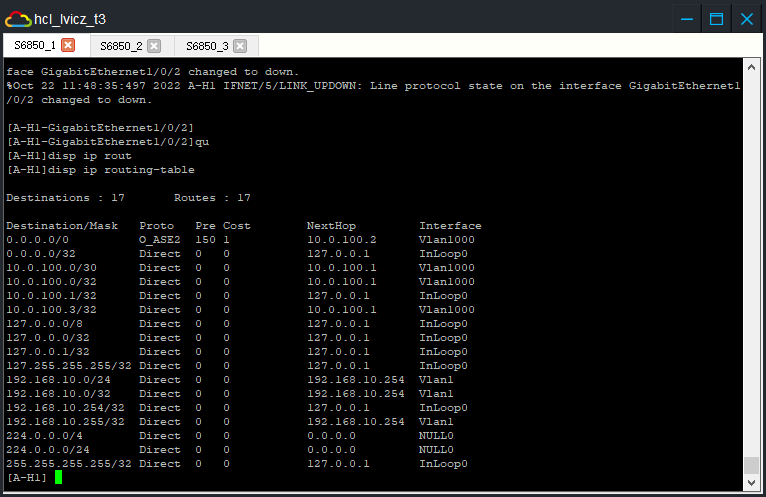Click the vertical scrollbar thumb
Screen dimensions: 766x497
(x=751, y=466)
